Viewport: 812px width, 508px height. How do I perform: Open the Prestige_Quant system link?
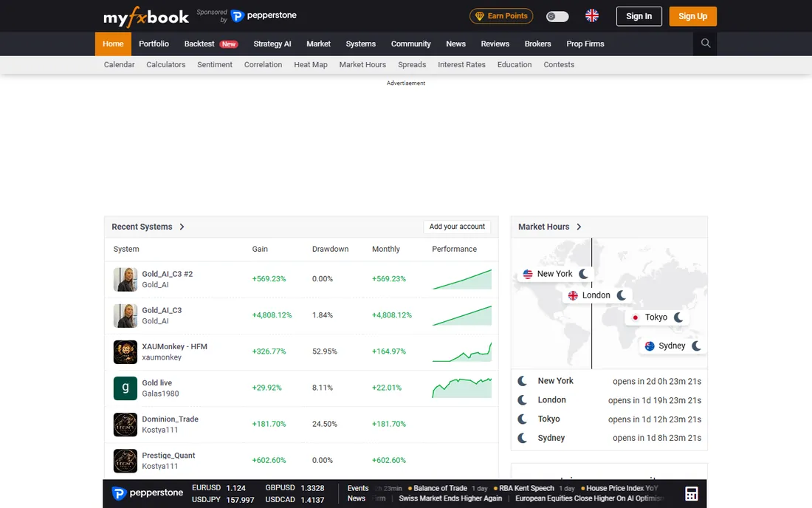(168, 455)
